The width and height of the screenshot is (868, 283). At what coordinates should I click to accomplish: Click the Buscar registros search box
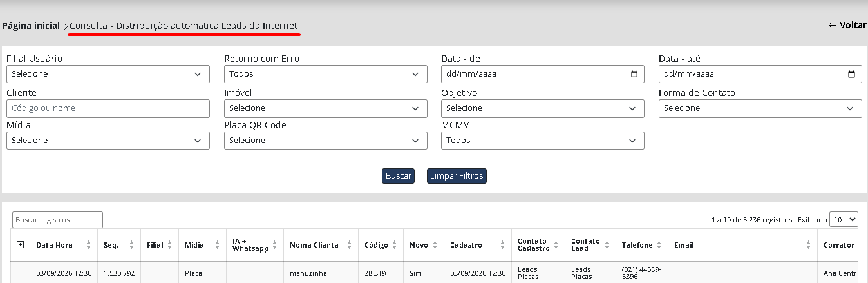(x=57, y=220)
